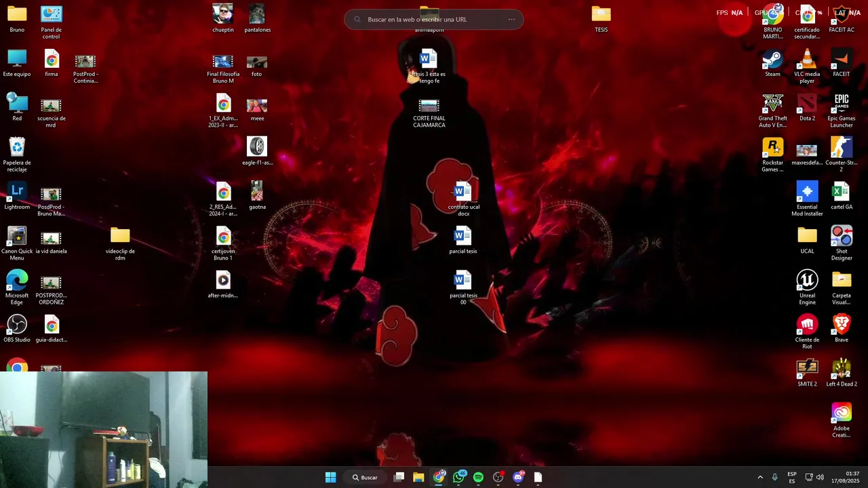
Task: Launch SMITE 2 shortcut
Action: [x=807, y=373]
